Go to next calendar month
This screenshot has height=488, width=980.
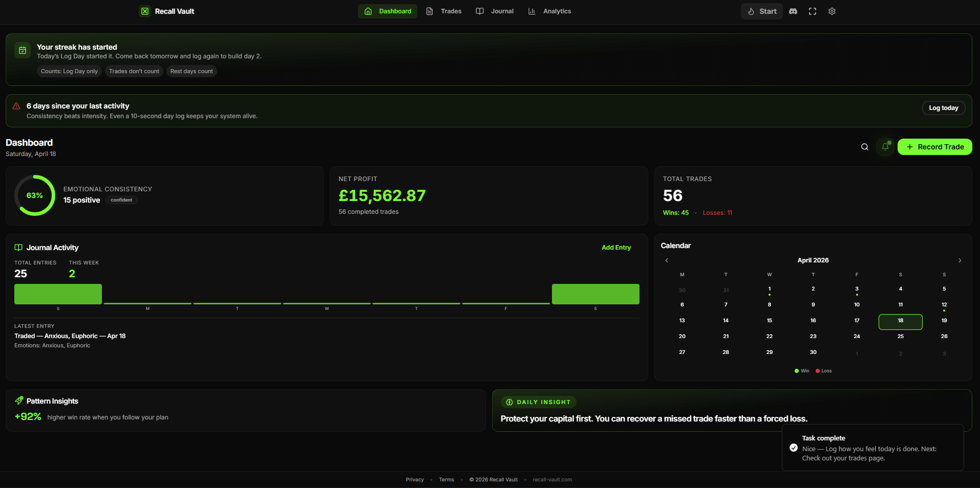tap(960, 260)
